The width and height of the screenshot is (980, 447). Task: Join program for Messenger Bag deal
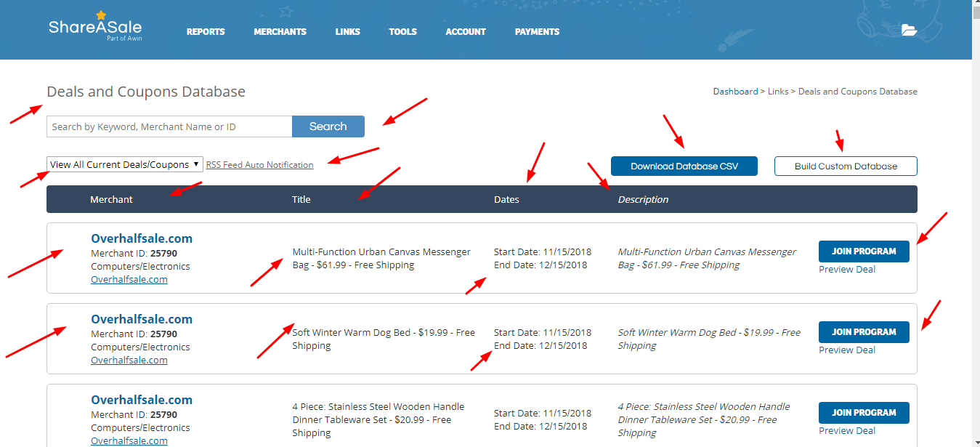[864, 251]
